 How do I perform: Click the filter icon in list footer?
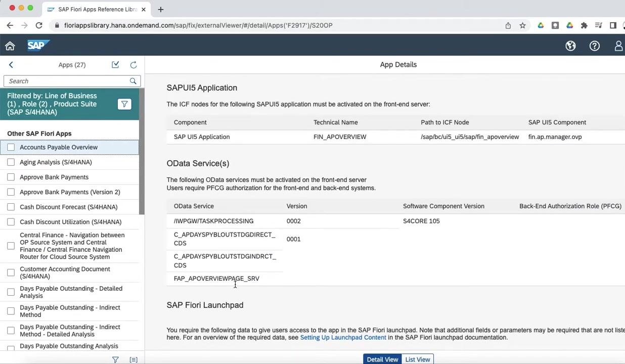[x=115, y=360]
